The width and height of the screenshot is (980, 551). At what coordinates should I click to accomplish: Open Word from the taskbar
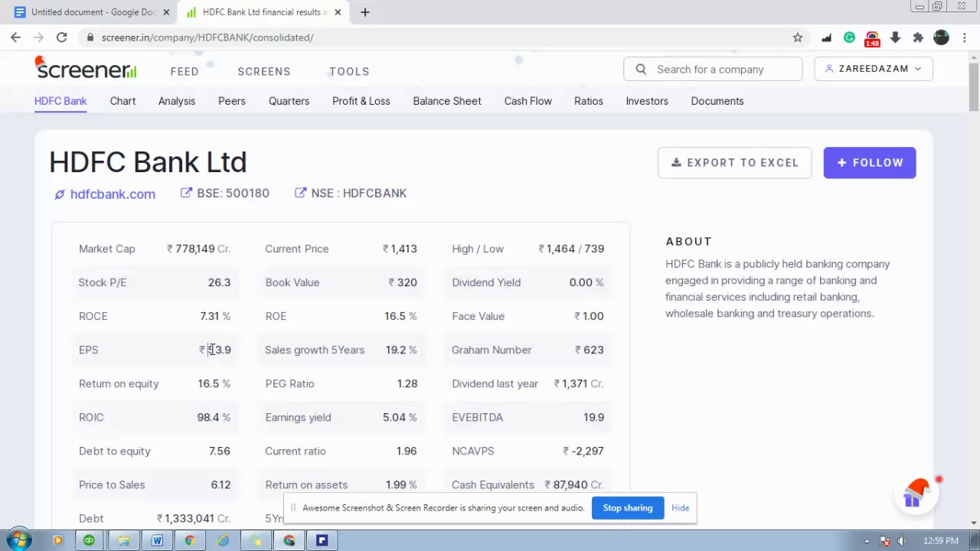pos(157,540)
